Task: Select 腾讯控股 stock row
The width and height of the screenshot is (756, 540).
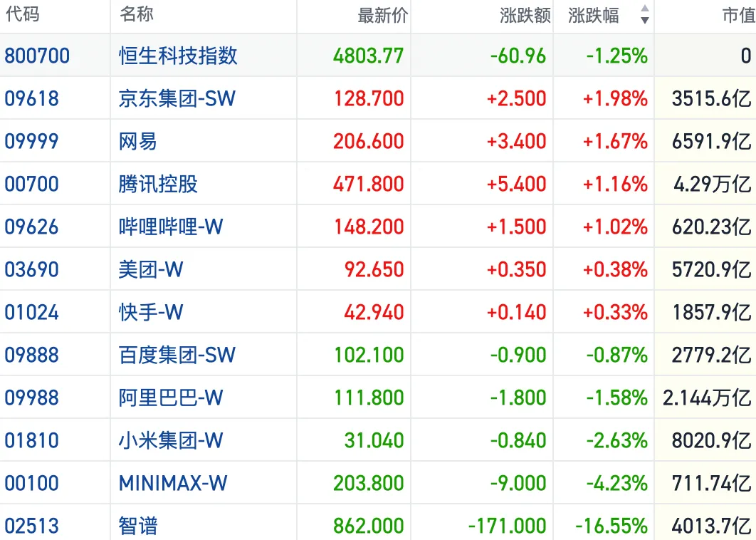Action: 378,184
